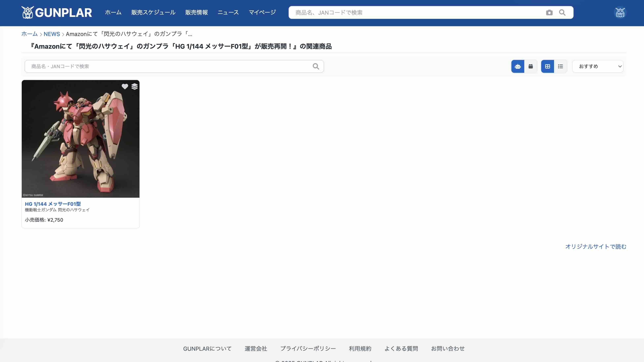This screenshot has width=644, height=362.
Task: Switch to the box filter toggle
Action: coord(530,66)
